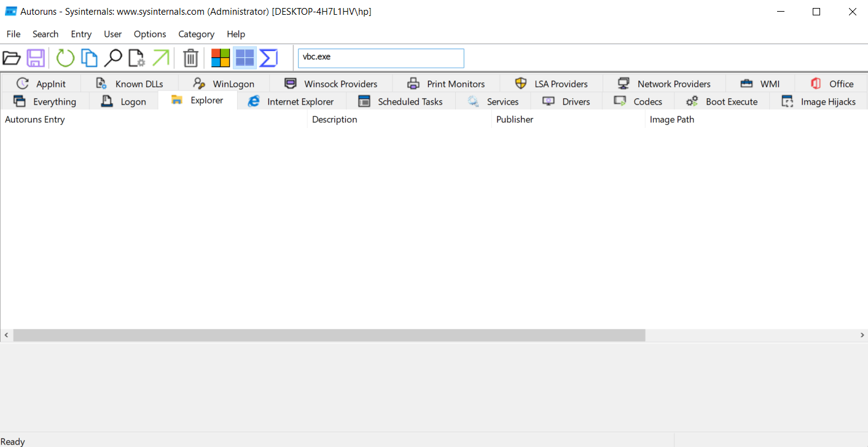This screenshot has width=868, height=447.
Task: Sort by Image Path column header
Action: click(756, 119)
